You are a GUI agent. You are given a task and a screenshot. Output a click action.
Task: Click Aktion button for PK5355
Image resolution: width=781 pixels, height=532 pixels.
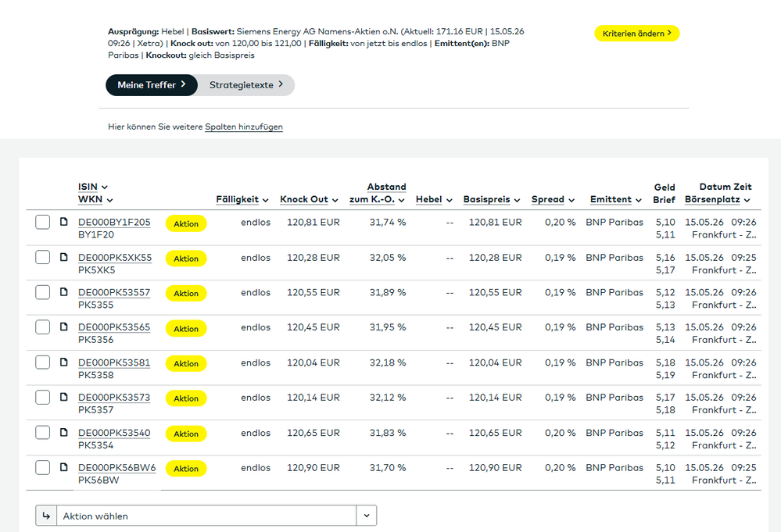point(186,293)
